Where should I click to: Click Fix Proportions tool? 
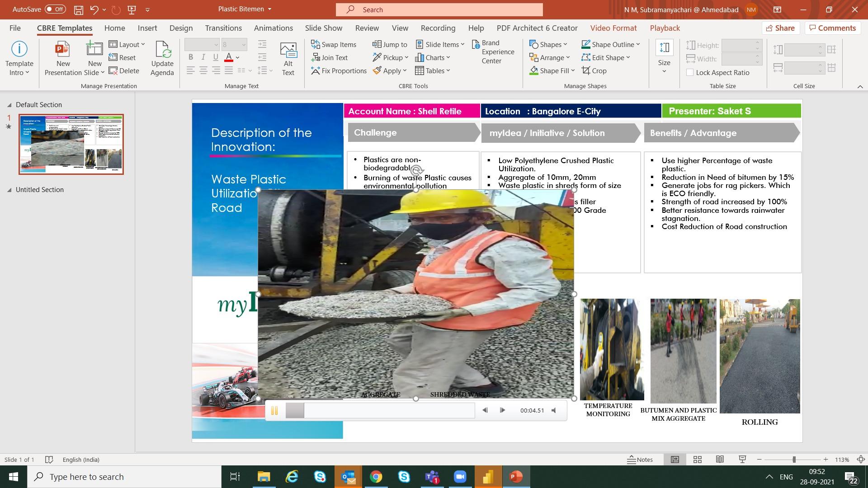339,70
